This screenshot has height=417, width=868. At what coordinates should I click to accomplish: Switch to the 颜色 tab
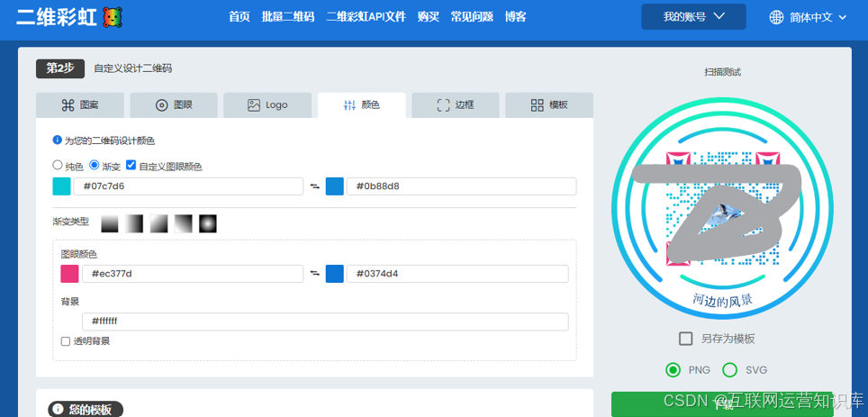(x=361, y=105)
